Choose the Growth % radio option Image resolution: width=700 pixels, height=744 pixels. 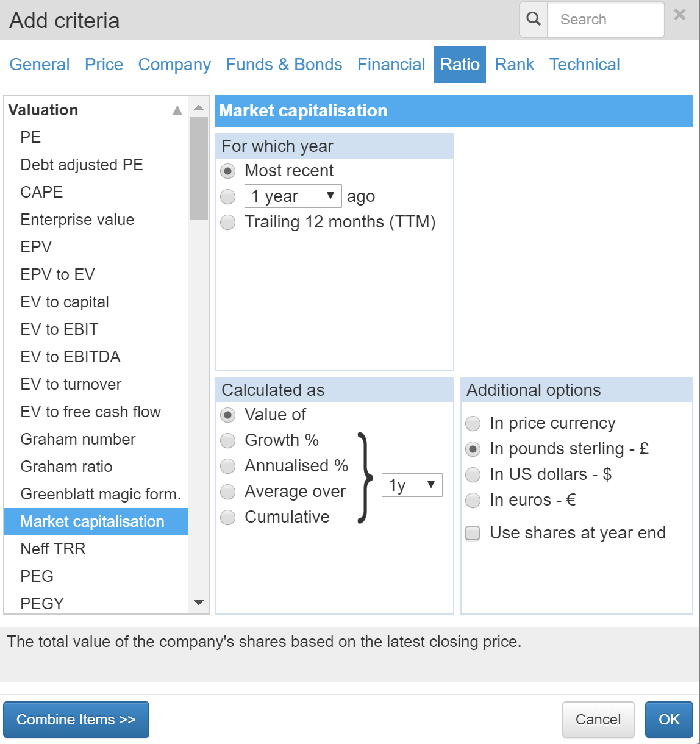(228, 441)
